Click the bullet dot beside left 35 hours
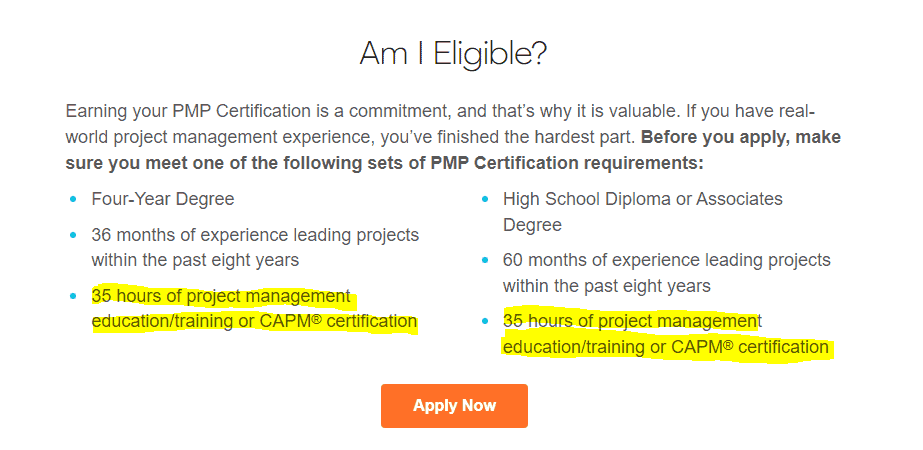Screen dimensions: 923x450 point(73,296)
